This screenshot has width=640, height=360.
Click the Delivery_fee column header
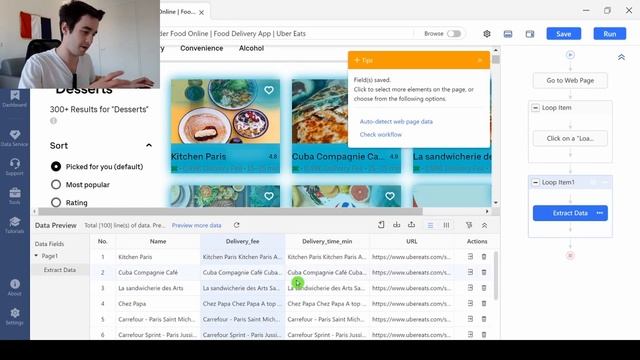coord(242,241)
